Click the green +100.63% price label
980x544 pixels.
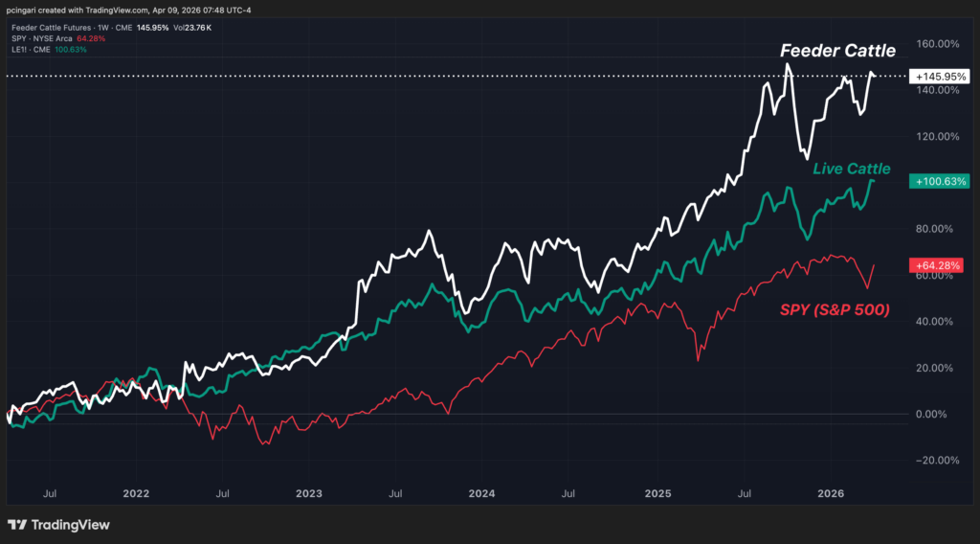pos(940,181)
